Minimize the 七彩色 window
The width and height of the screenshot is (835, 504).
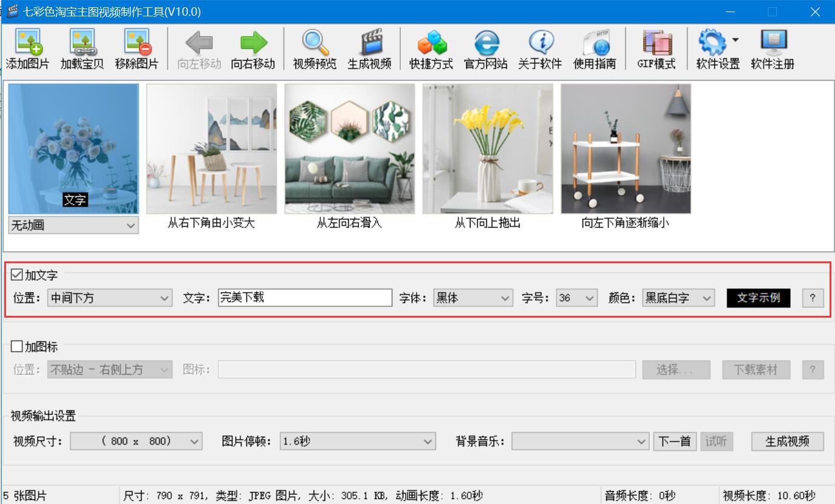[731, 11]
